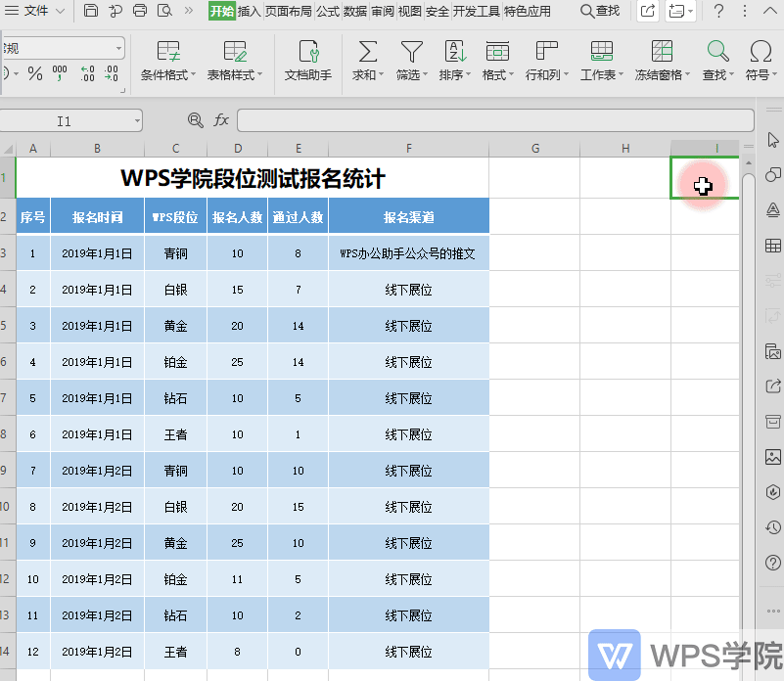784x681 pixels.
Task: Click the sidebar more ellipsis icon
Action: [x=773, y=611]
